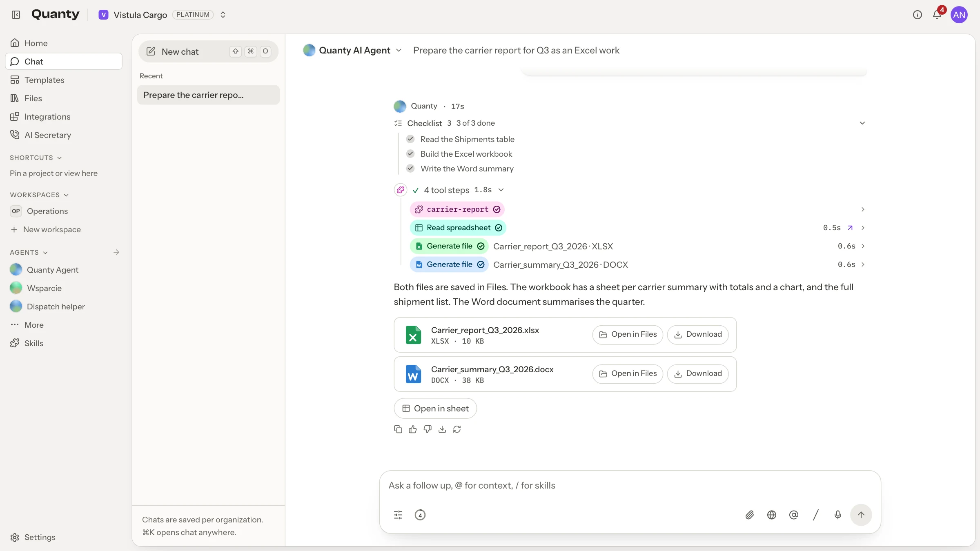Expand the carrier-report step details
This screenshot has height=551, width=980.
[x=863, y=209]
